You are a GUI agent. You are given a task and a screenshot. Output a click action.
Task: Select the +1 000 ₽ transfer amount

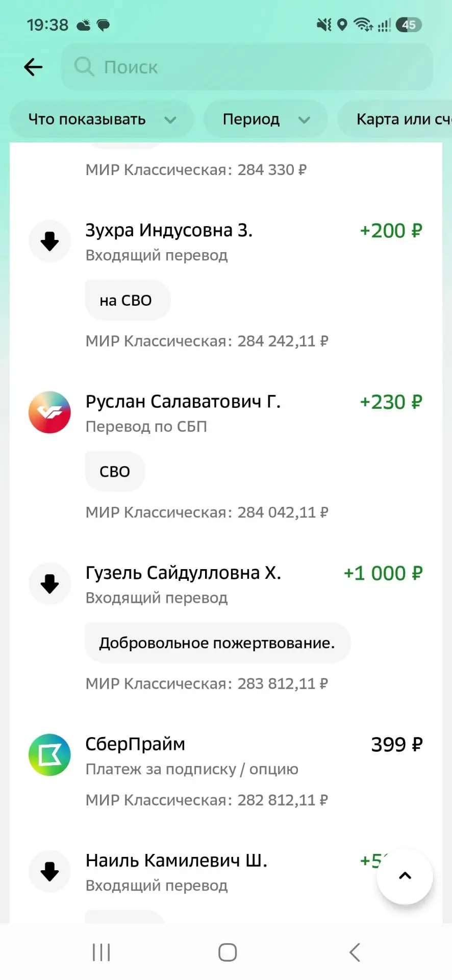coord(383,573)
